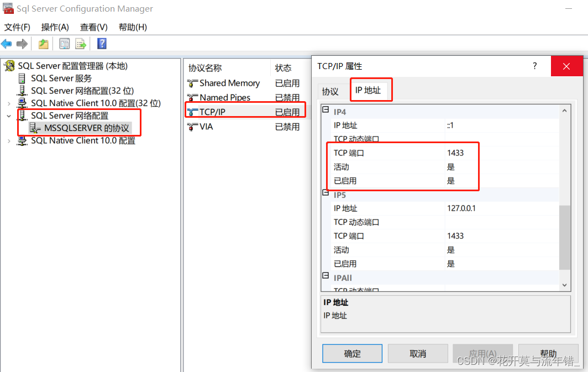Click the IP5 TCP 动态端口 value field
Screen dimensions: 588x372
[502, 222]
